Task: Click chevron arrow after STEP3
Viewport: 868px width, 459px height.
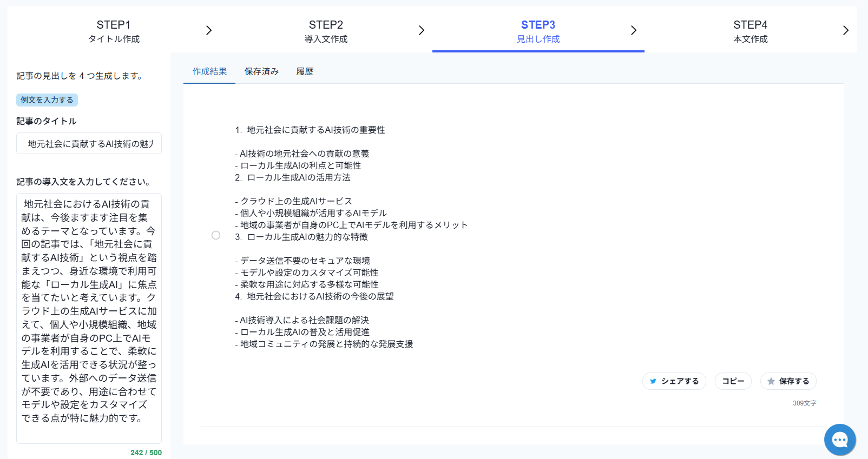Action: 634,30
